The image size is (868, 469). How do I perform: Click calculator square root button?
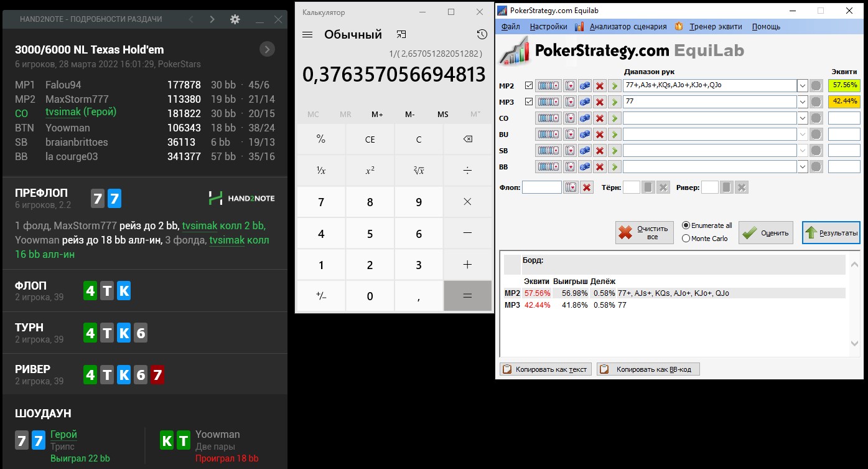419,171
